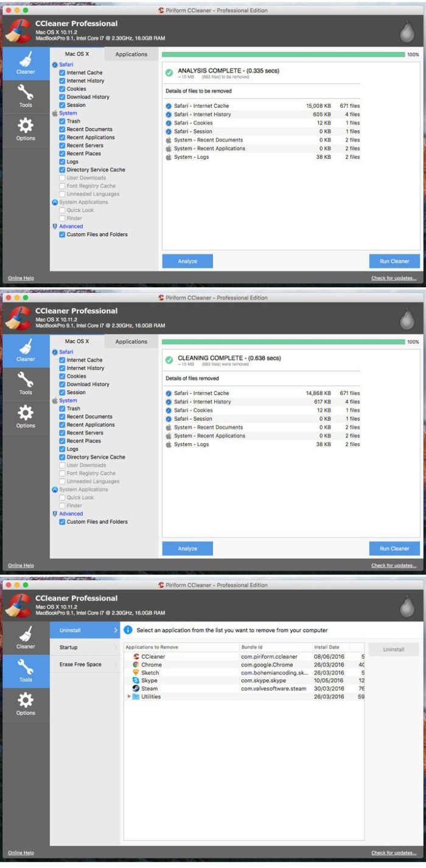
Task: Expand the Utilities folder disclosure triangle
Action: (x=129, y=696)
